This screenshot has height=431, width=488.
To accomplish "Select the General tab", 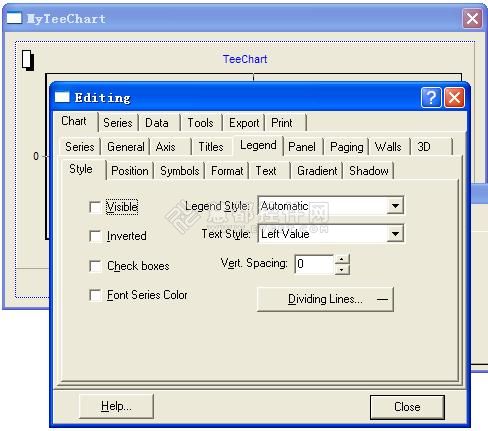I will tap(126, 147).
